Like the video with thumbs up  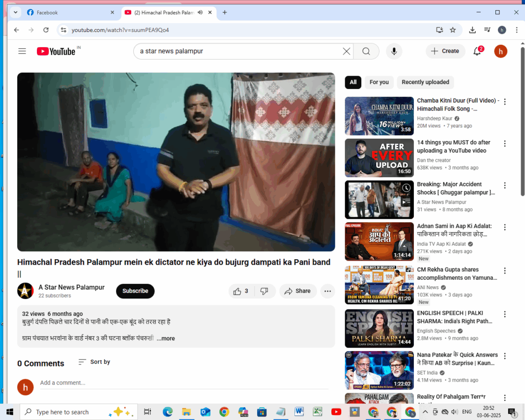click(x=240, y=291)
